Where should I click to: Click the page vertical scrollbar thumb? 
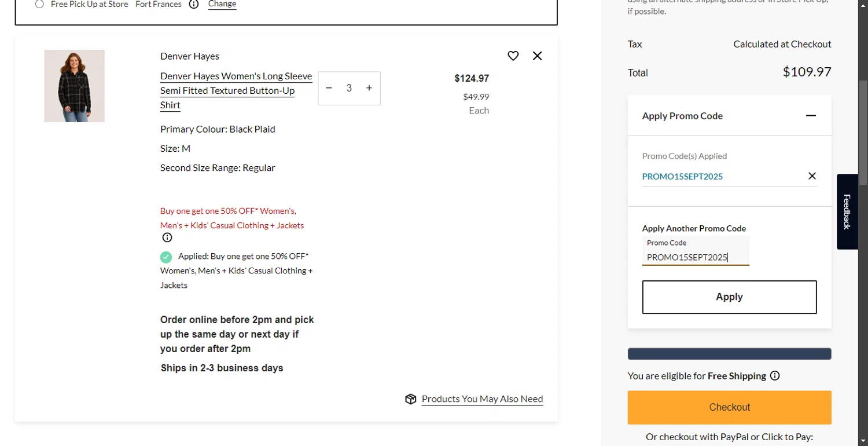click(863, 133)
